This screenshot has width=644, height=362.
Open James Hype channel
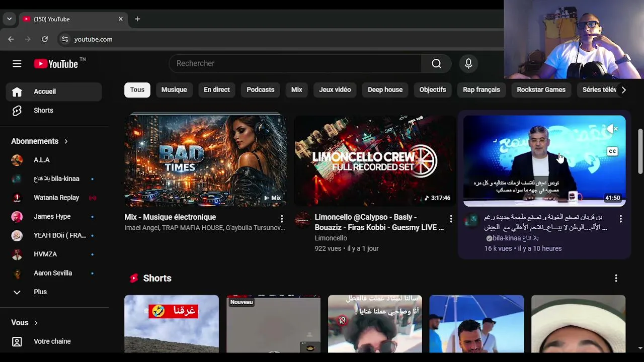click(54, 216)
